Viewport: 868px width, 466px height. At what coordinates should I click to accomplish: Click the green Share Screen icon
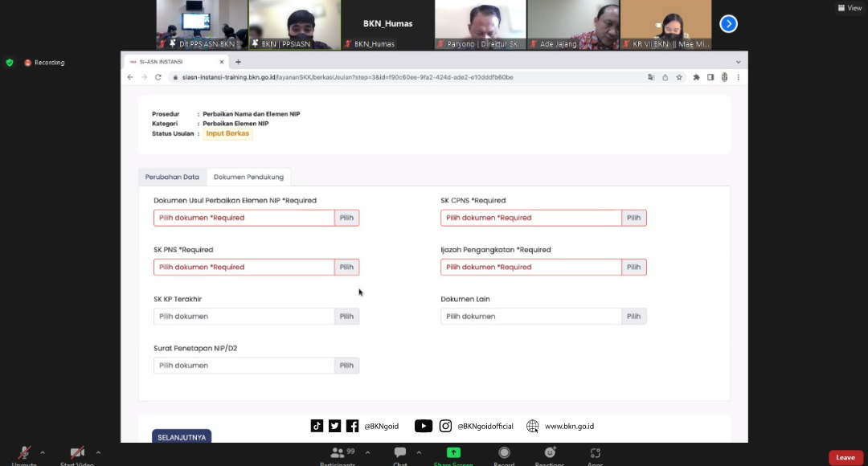[x=453, y=454]
